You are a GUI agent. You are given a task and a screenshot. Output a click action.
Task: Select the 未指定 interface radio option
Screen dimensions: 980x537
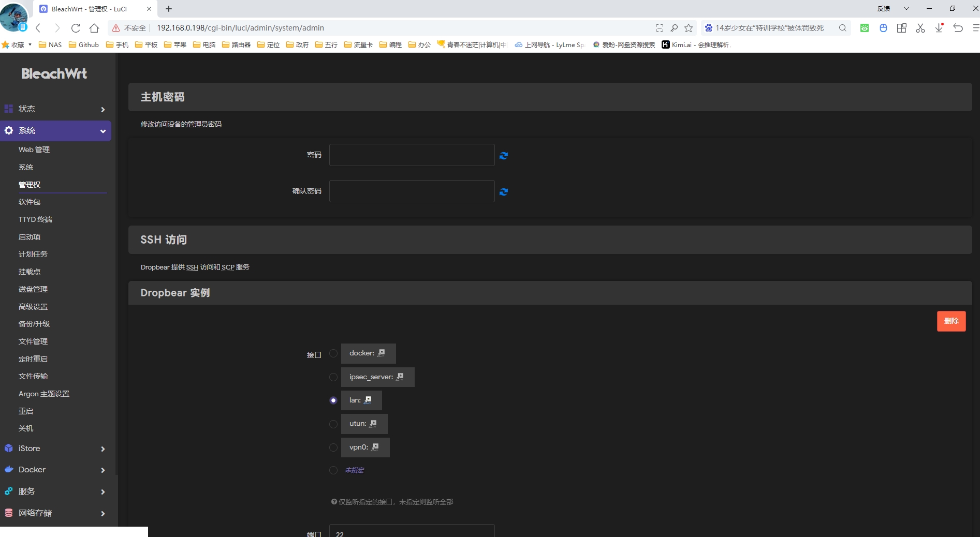[333, 470]
